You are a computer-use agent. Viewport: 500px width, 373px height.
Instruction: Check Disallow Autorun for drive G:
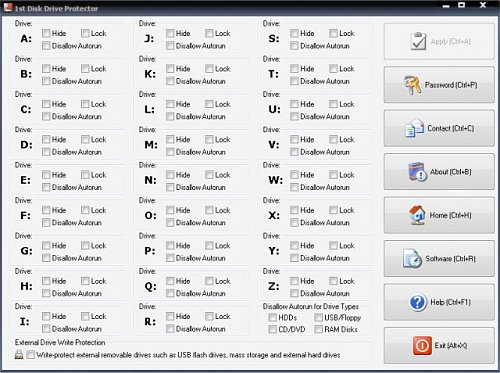click(46, 258)
